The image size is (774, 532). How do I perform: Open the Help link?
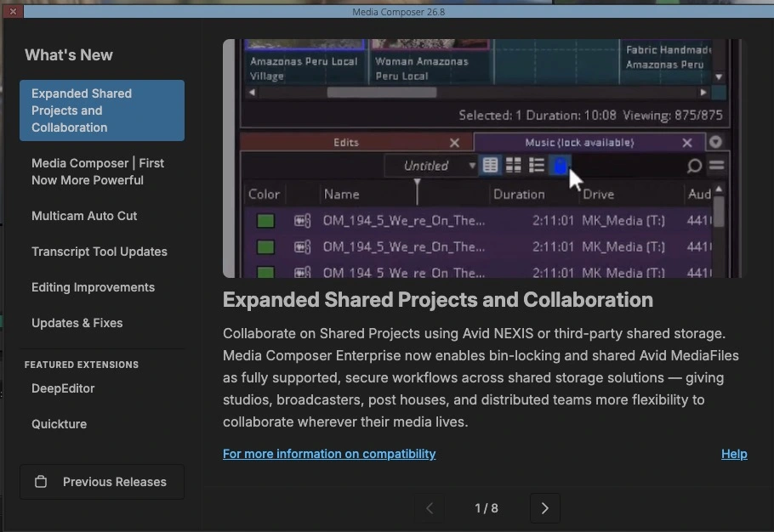click(x=734, y=454)
